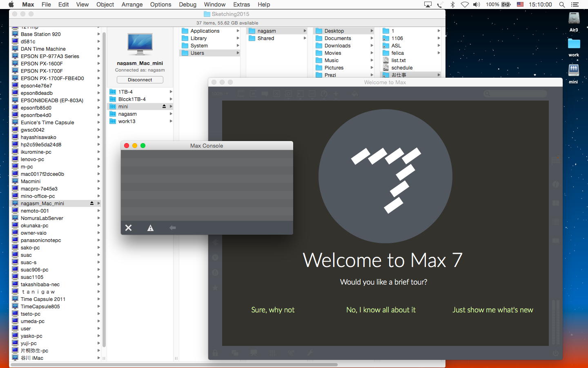Click the Air3 hard drive icon on desktop
Viewport: 588px width, 368px height.
coord(574,18)
